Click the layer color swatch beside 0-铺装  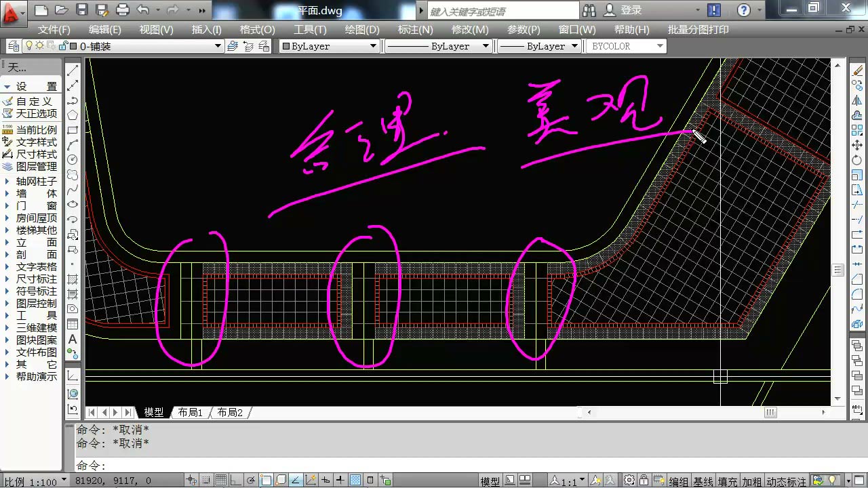pos(73,46)
